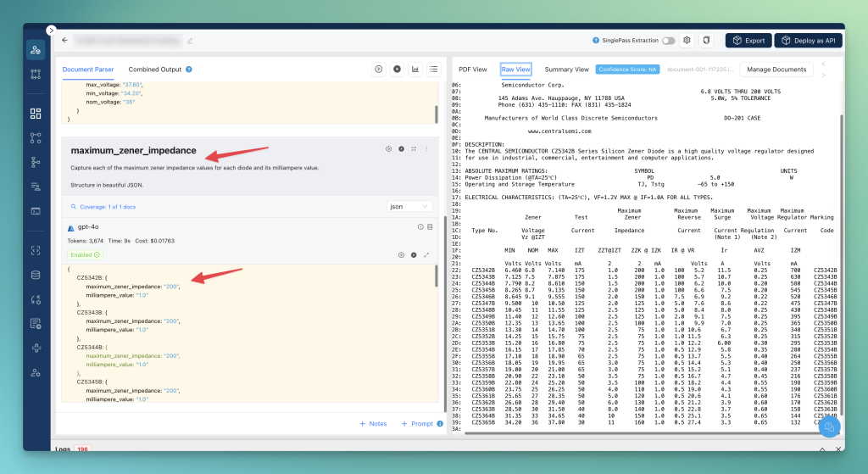Click the bar chart icon in Document Parser toolbar
The width and height of the screenshot is (868, 474).
click(415, 69)
